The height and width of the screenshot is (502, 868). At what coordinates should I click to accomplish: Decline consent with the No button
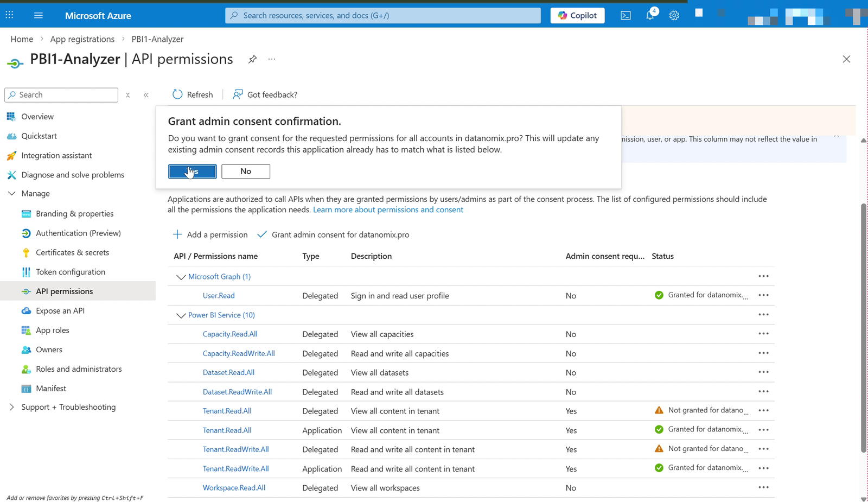click(x=246, y=171)
